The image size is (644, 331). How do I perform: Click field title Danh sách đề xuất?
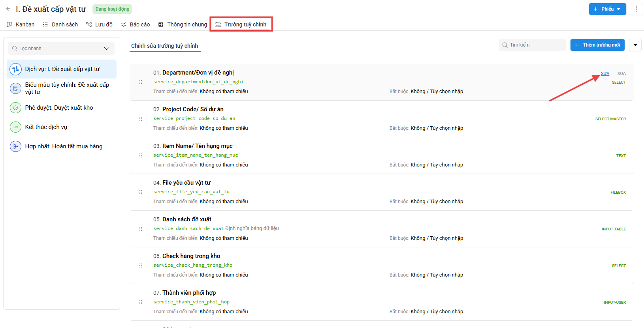[187, 219]
